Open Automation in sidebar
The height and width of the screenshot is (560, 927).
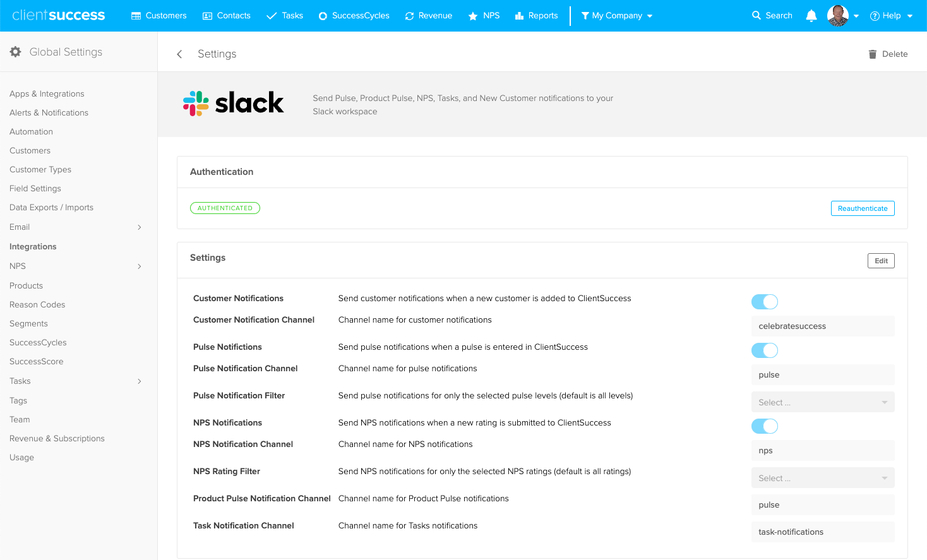tap(31, 131)
